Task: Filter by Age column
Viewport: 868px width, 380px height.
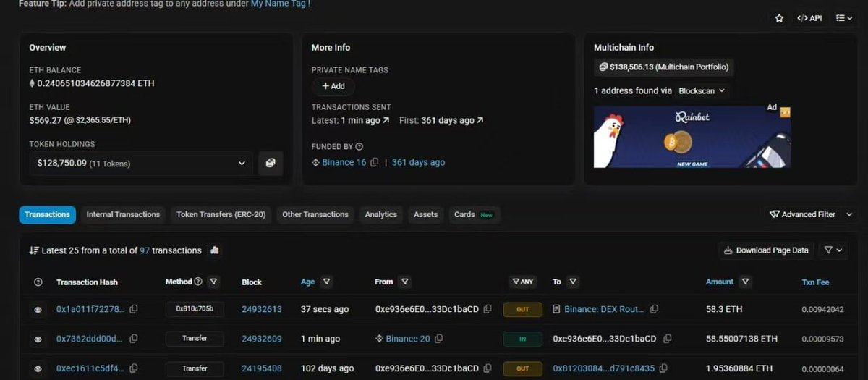Action: click(327, 282)
